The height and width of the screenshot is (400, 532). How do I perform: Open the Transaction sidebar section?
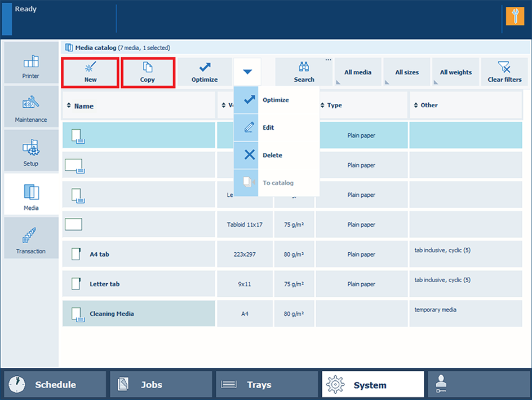point(31,239)
